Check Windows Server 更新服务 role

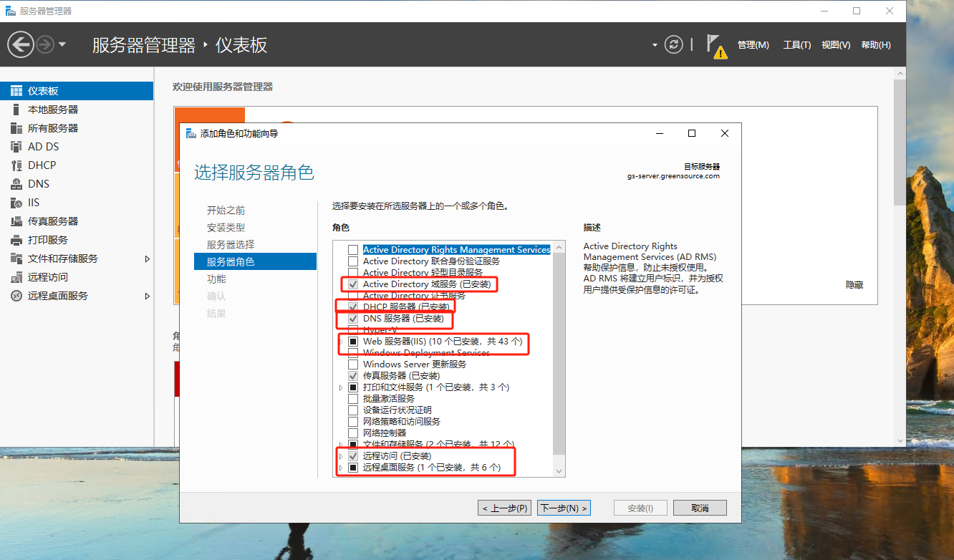click(352, 365)
